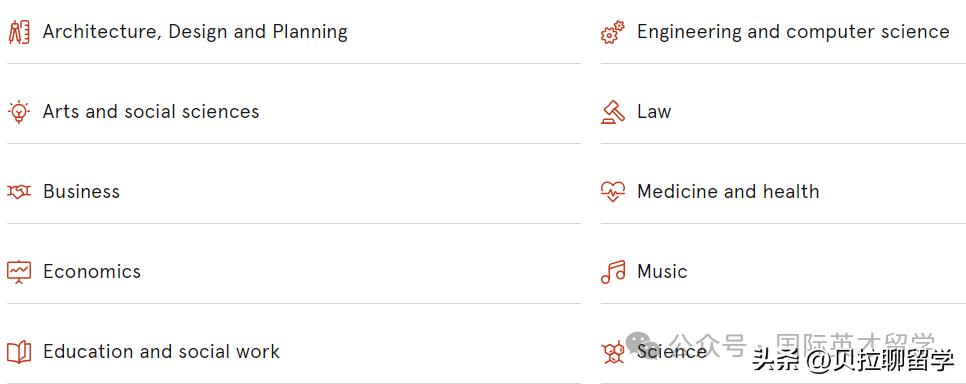Click the ruler and compass Architecture icon
The image size is (966, 384).
pyautogui.click(x=19, y=32)
